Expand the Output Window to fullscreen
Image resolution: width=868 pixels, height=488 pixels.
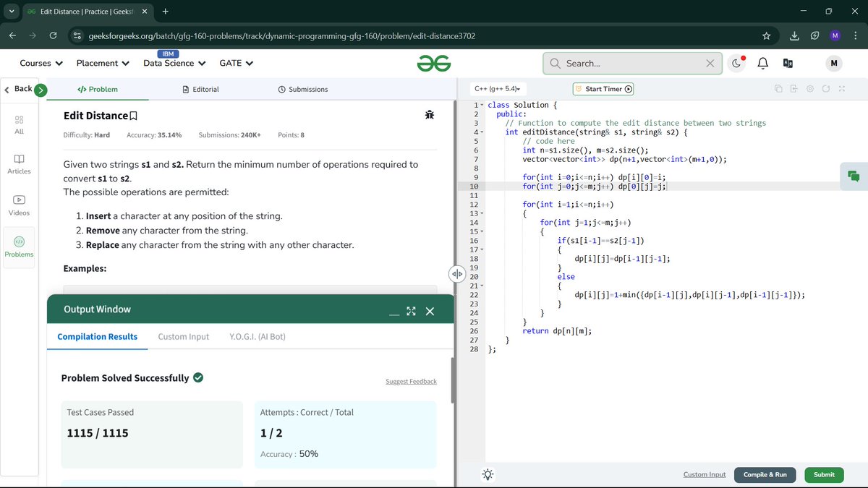[411, 311]
